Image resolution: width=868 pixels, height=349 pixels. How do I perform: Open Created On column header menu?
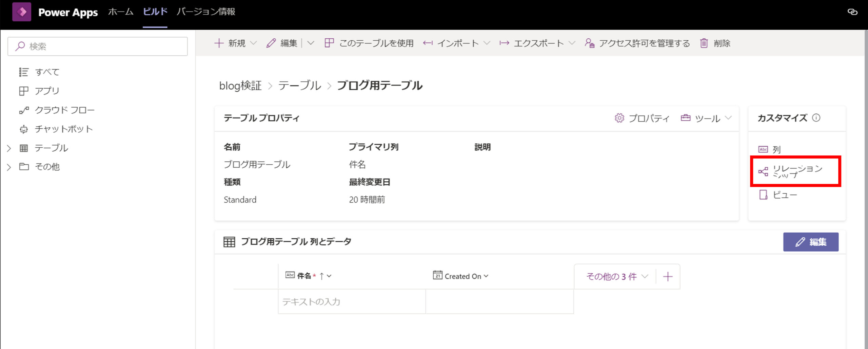486,276
